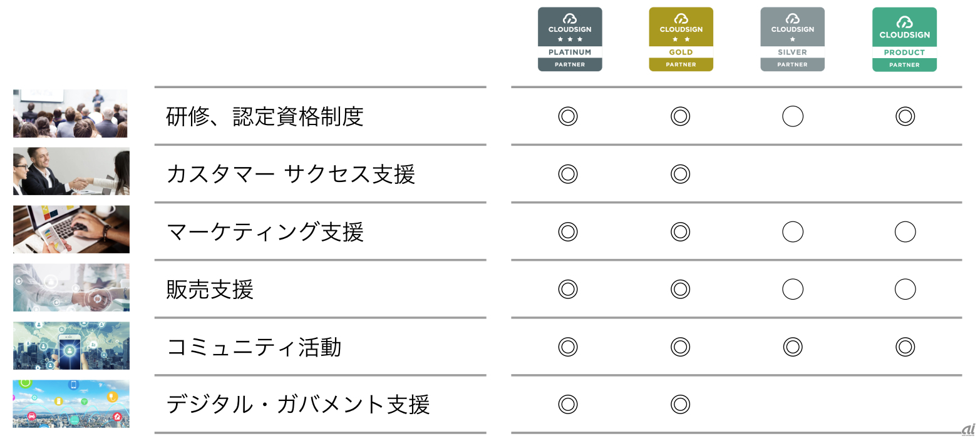Screen dimensions: 980x441
Task: Click Platinum double circle for 研修、認定資格制度
Action: coord(568,116)
